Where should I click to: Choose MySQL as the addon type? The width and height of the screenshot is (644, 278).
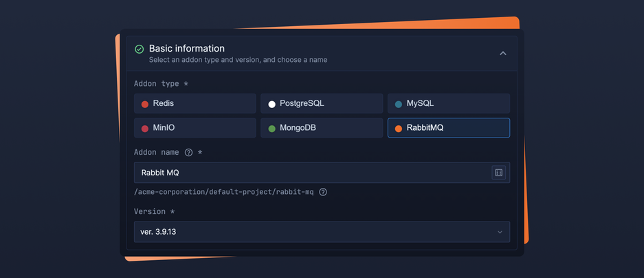point(449,104)
